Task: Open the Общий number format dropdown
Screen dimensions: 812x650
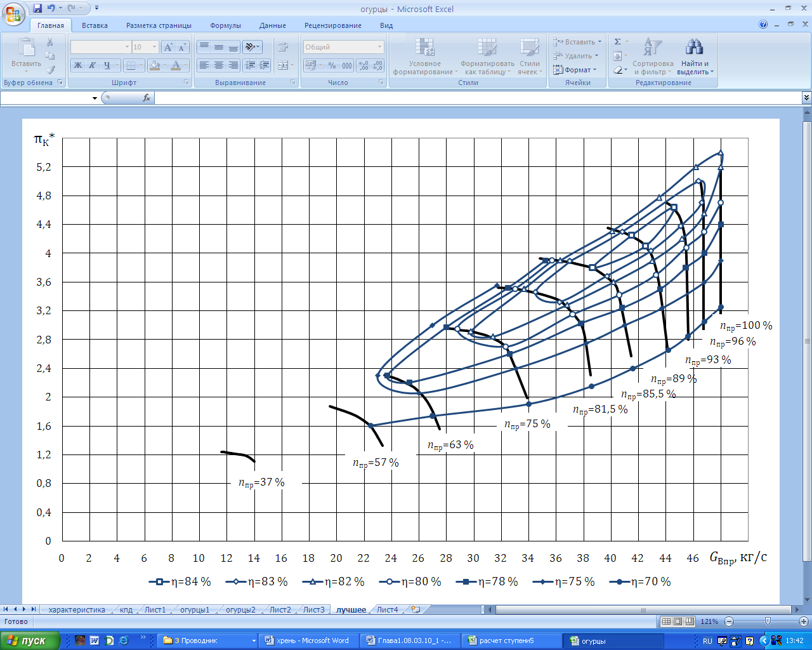Action: (x=380, y=47)
